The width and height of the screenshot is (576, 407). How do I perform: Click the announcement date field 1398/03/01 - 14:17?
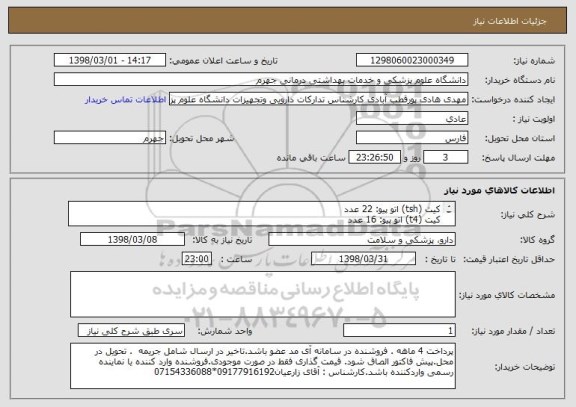click(110, 60)
